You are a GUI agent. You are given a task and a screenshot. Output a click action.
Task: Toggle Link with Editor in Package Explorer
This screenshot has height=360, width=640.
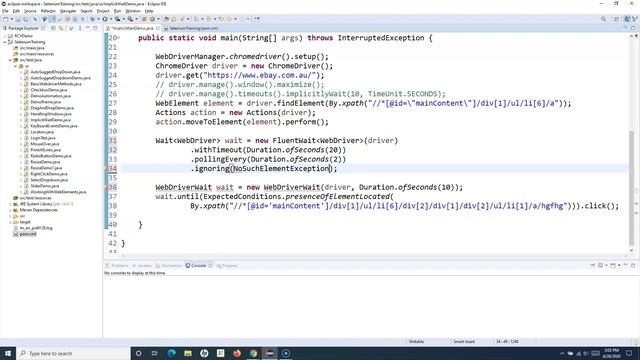coord(61,28)
